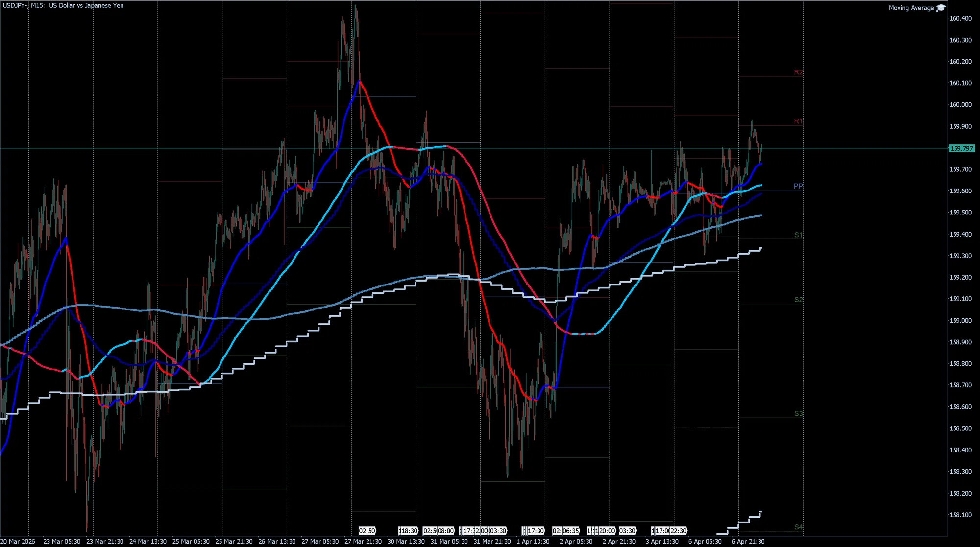Click the 1 Apr 13:30 time label

533,542
